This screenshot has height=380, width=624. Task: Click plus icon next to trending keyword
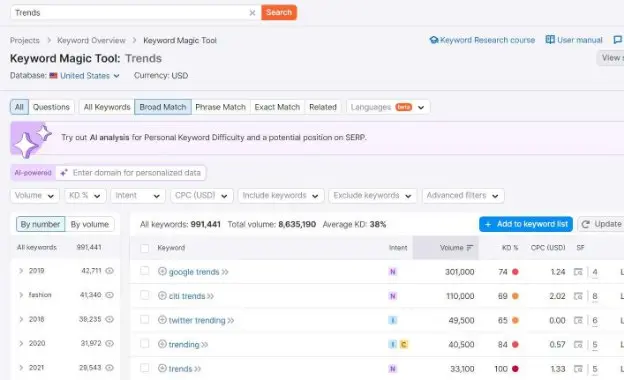tap(162, 344)
